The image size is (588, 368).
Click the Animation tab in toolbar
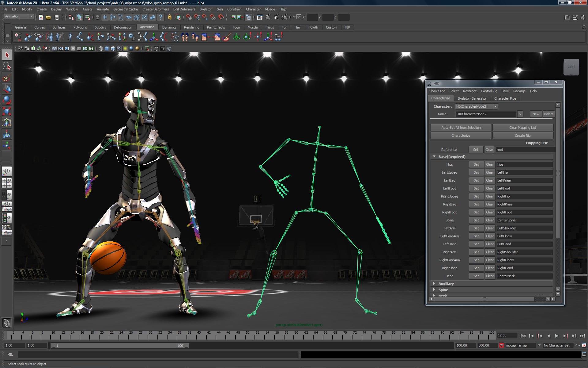point(147,27)
